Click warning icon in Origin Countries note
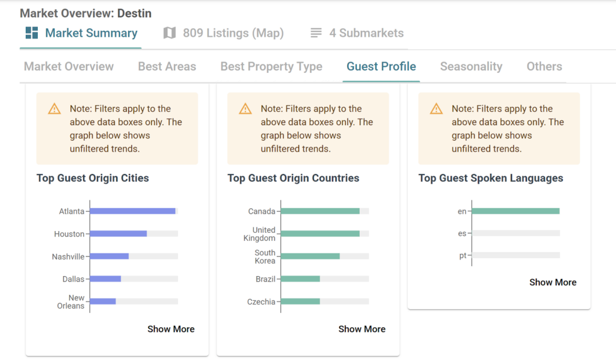The width and height of the screenshot is (616, 364). pos(245,109)
